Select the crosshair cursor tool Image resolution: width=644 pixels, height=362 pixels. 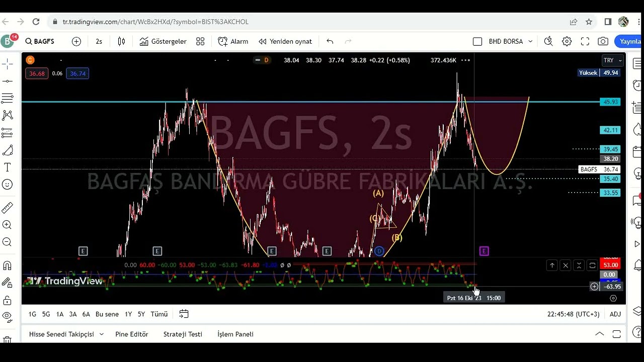7,63
